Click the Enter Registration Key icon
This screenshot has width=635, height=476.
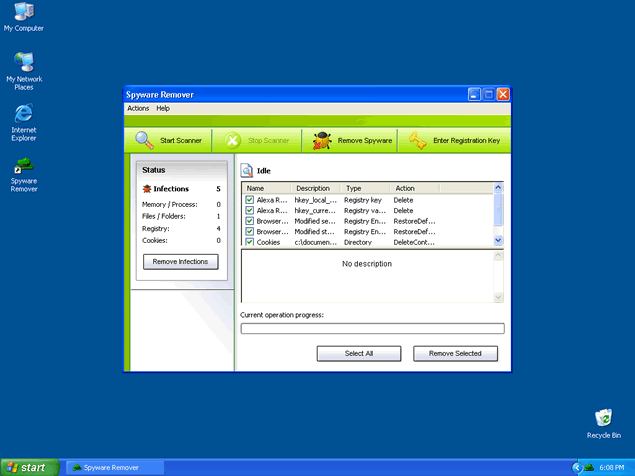[x=417, y=141]
